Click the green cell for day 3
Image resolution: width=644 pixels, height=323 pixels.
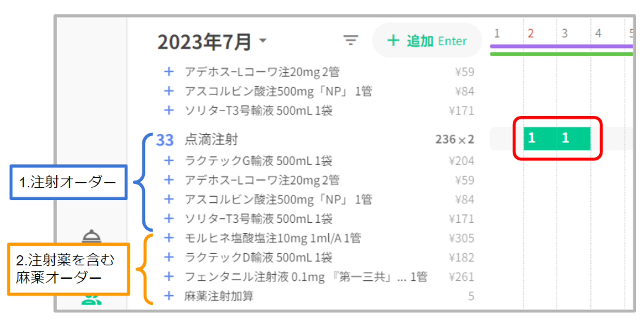573,139
